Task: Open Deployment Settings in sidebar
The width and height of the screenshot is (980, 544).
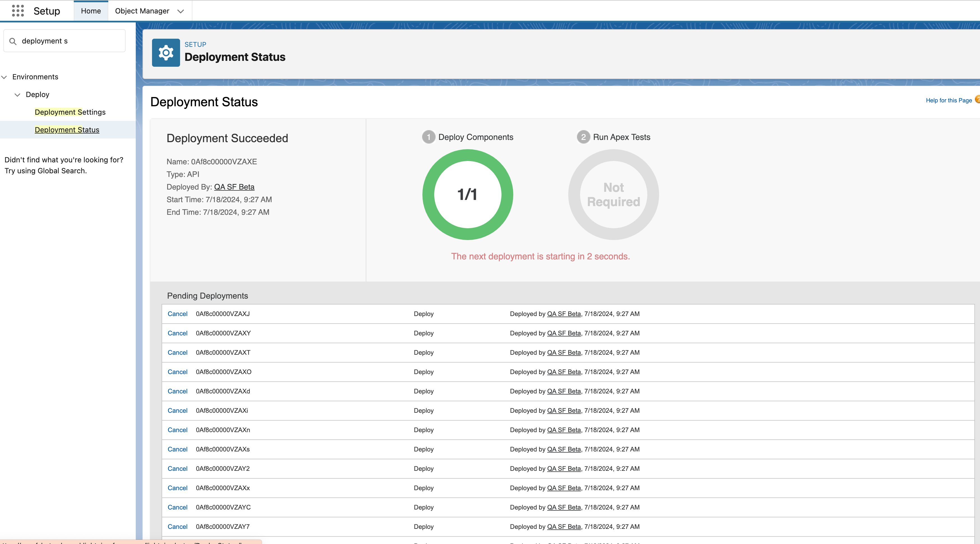Action: point(70,112)
